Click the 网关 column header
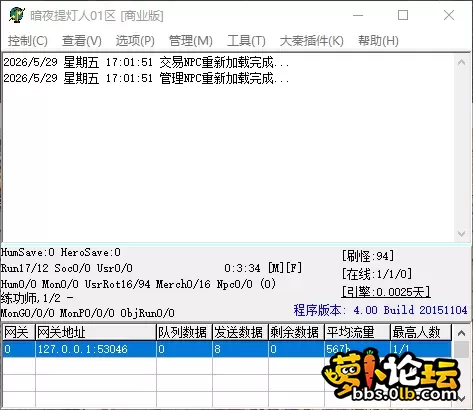This screenshot has width=473, height=410. 19,332
